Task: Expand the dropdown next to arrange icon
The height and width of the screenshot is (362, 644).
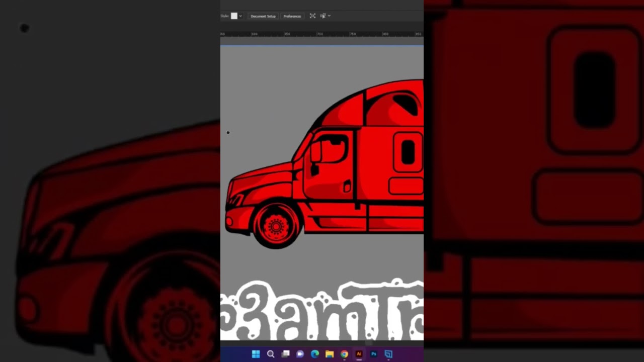Action: tap(329, 16)
